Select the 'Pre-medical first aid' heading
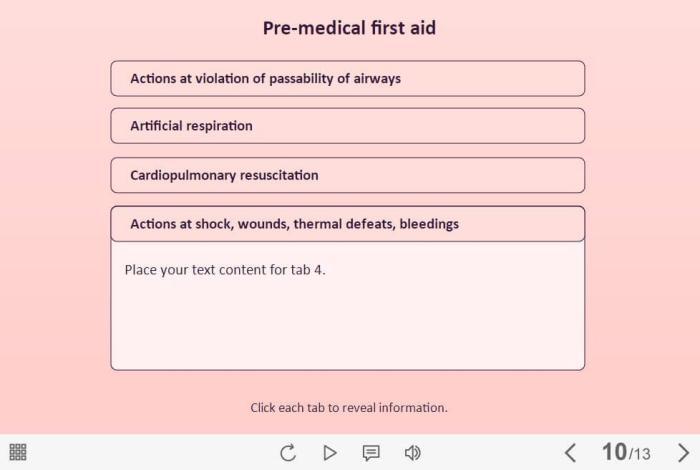Viewport: 700px width, 470px height. [349, 28]
